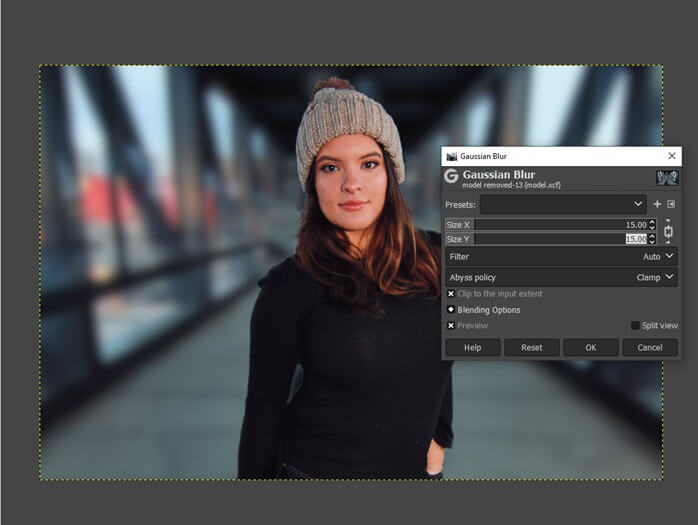Viewport: 698px width, 525px height.
Task: Click the Size X slider bar
Action: [550, 225]
